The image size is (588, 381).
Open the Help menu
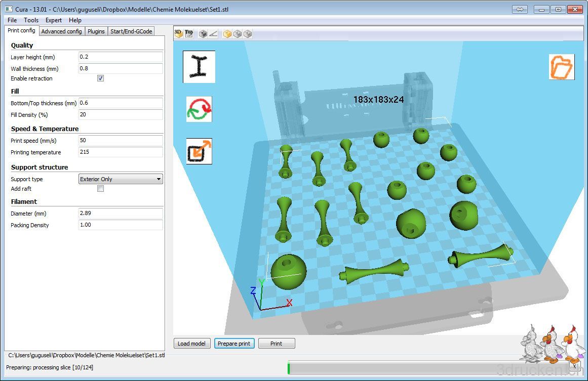tap(75, 20)
